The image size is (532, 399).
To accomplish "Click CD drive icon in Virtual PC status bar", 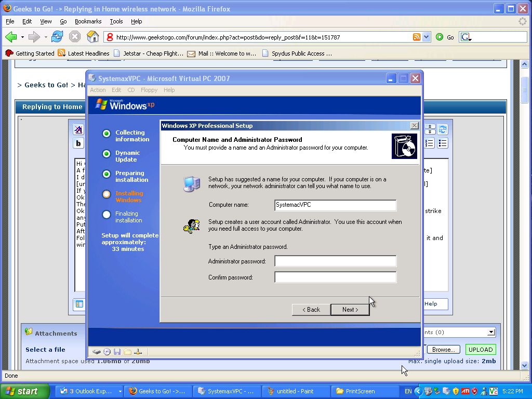I will click(x=107, y=352).
